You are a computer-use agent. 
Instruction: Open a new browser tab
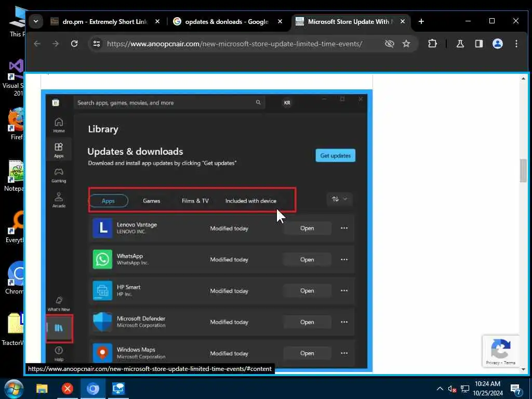421,21
